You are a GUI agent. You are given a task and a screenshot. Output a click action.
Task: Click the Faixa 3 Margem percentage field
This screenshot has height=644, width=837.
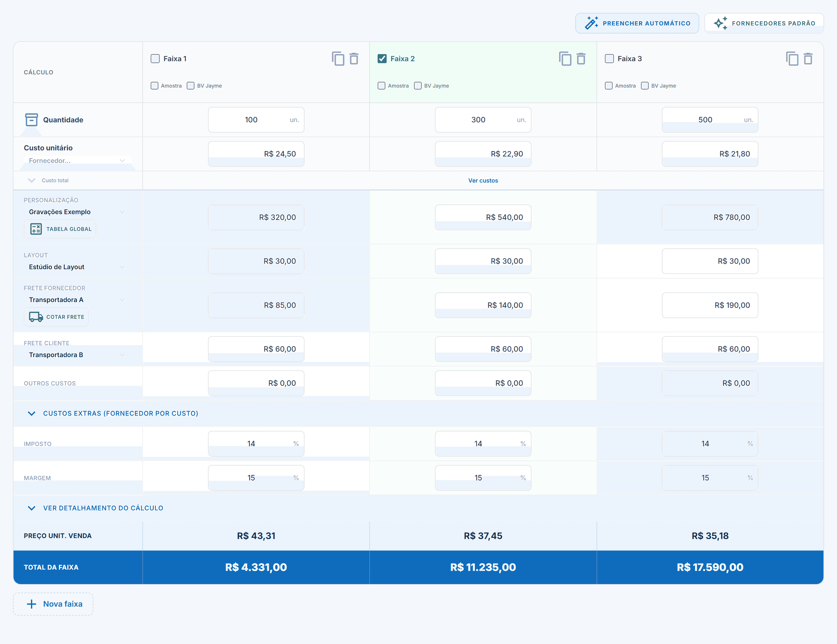[710, 478]
